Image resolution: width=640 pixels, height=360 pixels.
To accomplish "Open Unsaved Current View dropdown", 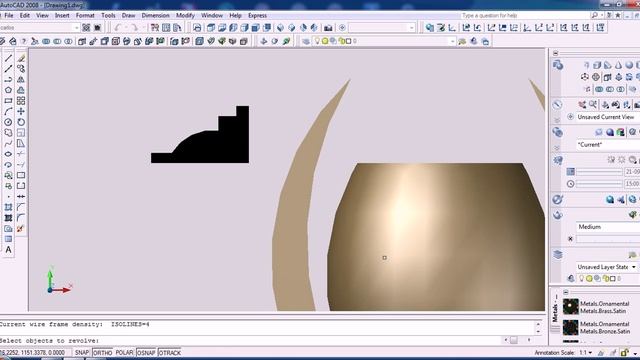I will coord(608,117).
